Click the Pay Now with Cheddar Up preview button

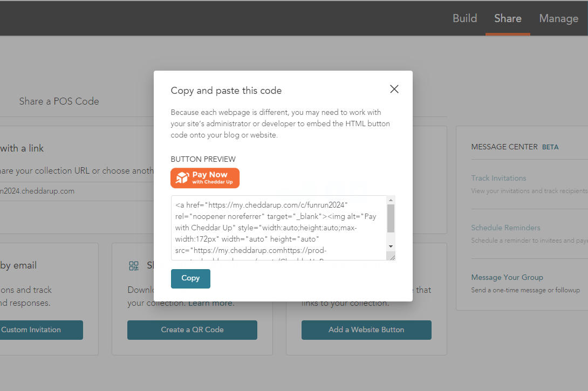(x=205, y=178)
